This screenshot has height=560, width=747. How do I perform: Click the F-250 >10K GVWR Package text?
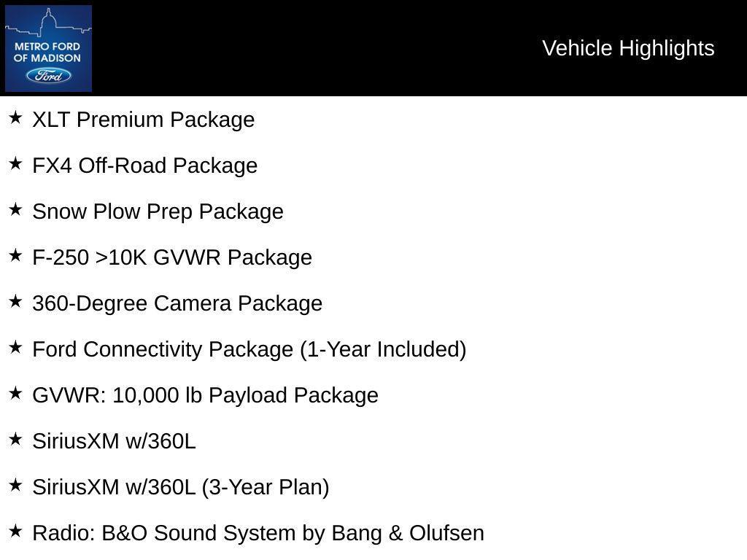(172, 257)
